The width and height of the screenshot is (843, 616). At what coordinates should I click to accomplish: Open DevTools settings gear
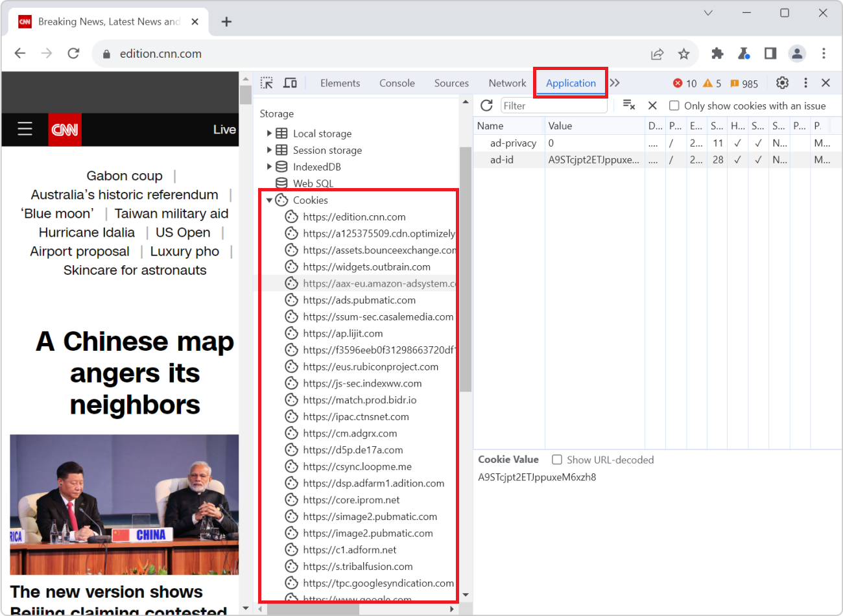pos(783,83)
